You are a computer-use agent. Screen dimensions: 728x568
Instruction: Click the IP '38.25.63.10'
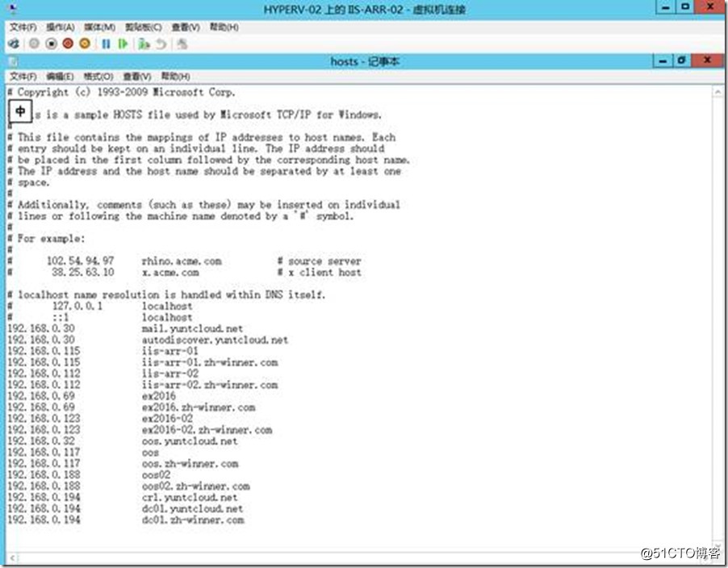(83, 273)
